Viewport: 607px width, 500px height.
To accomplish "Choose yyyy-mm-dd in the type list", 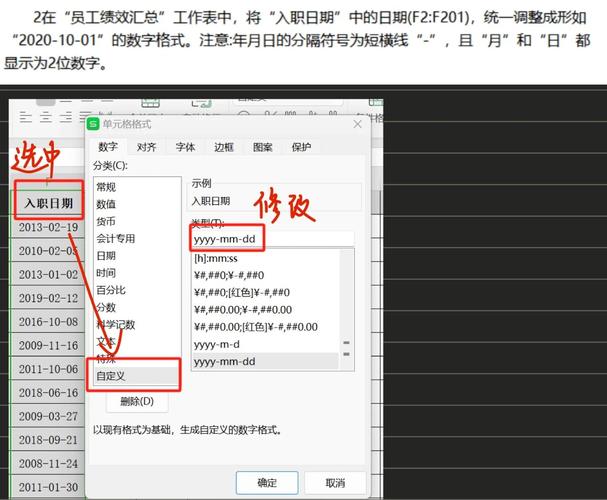I will (266, 361).
